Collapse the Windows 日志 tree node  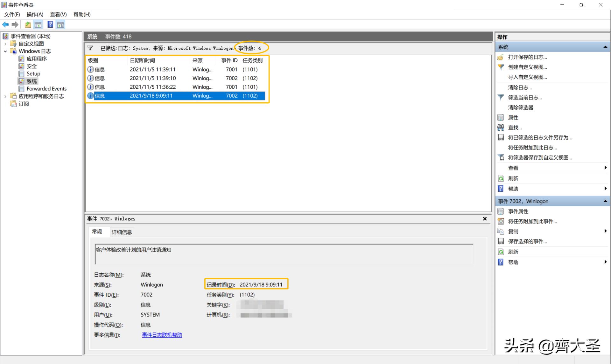point(5,51)
